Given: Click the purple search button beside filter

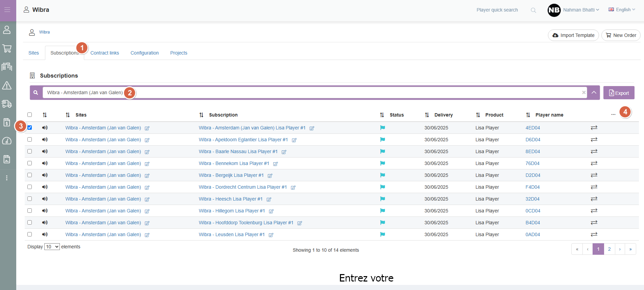Looking at the screenshot, I should coord(36,92).
